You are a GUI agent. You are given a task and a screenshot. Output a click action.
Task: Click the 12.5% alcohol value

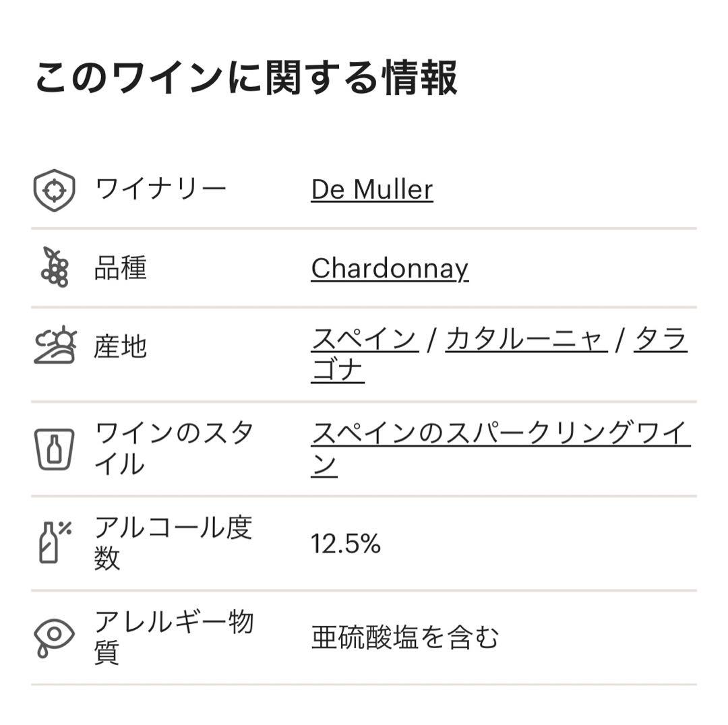(346, 544)
